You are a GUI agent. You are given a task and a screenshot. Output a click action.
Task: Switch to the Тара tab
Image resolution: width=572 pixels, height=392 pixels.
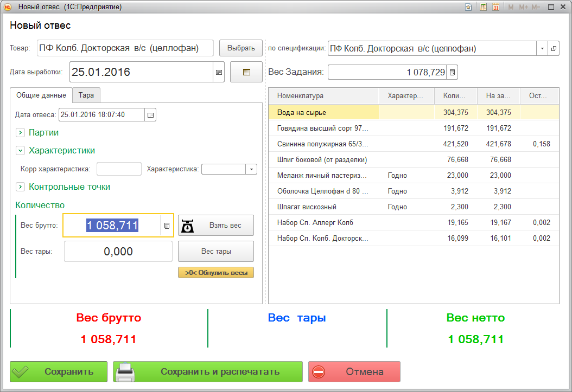[x=86, y=95]
